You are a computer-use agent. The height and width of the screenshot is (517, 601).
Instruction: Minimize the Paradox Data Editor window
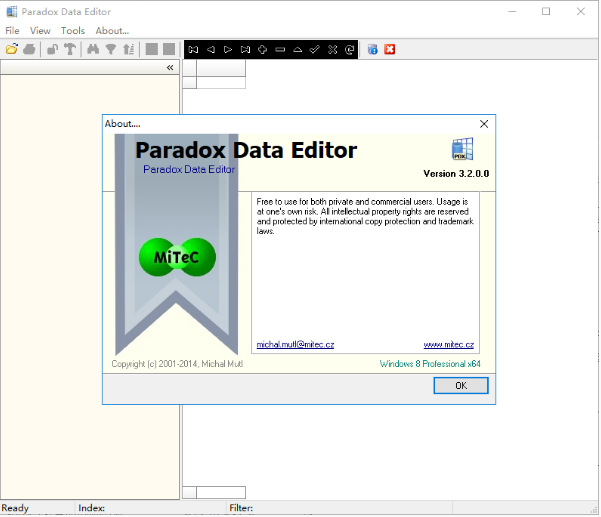pyautogui.click(x=512, y=11)
